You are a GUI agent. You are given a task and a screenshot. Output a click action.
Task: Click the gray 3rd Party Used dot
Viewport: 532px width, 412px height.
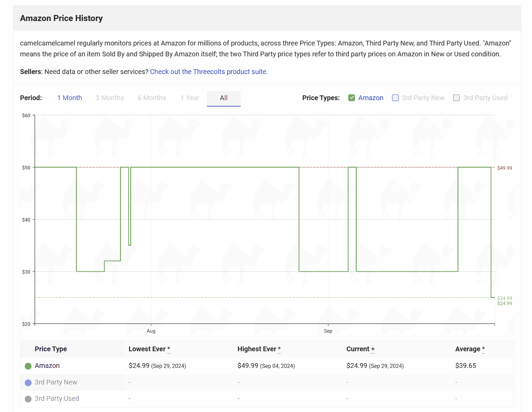pyautogui.click(x=28, y=399)
